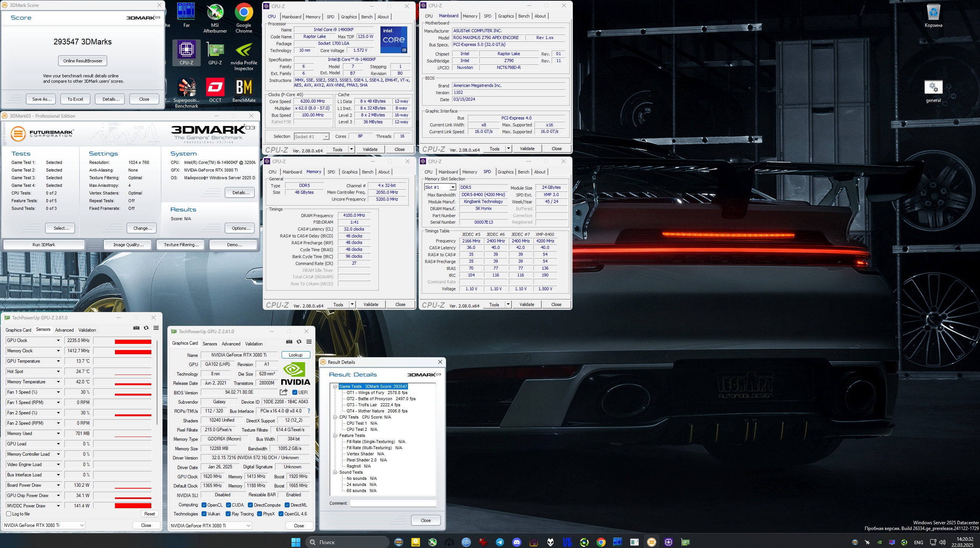The height and width of the screenshot is (548, 980).
Task: Switch to SPD tab in CPU-Z Memory window
Action: pos(331,172)
